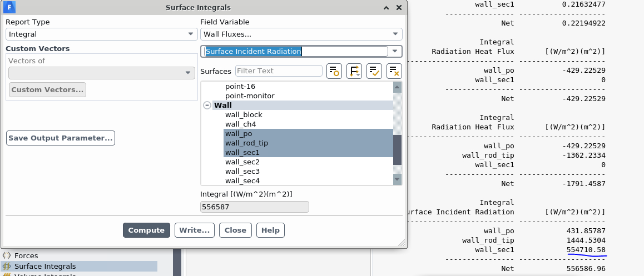Click the Fluent logo in dialog title bar

click(9, 7)
